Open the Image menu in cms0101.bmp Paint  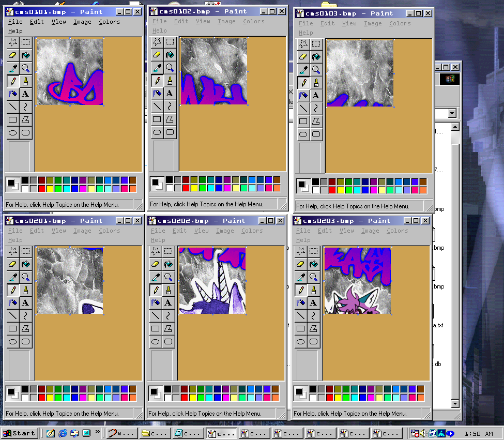pyautogui.click(x=82, y=22)
